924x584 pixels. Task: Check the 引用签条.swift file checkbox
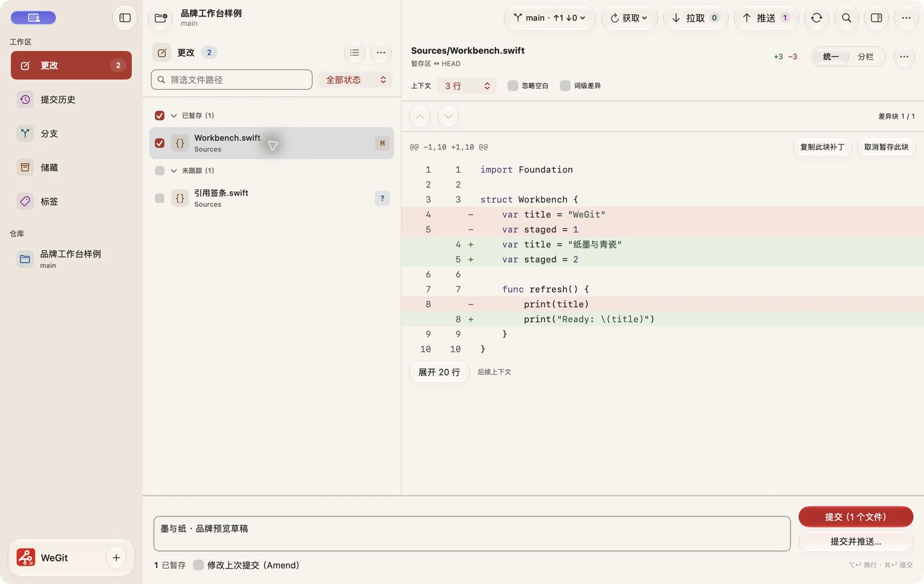(160, 198)
